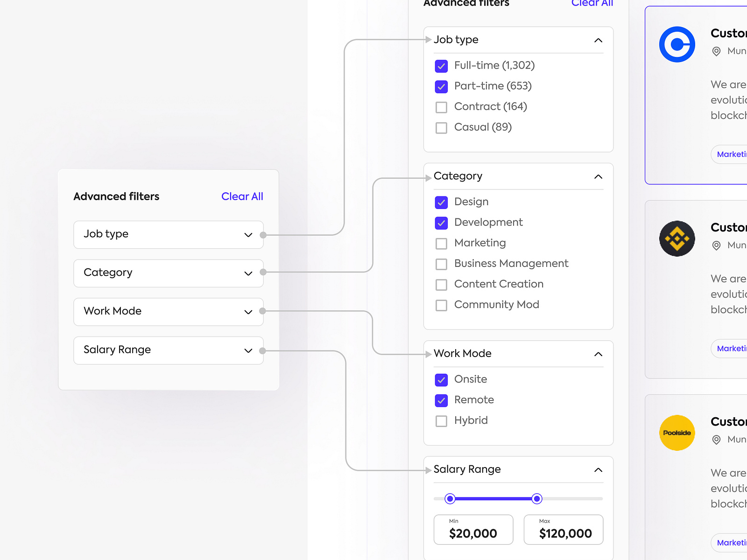Viewport: 747px width, 560px height.
Task: Click Clear All in expanded filters panel
Action: click(x=592, y=3)
